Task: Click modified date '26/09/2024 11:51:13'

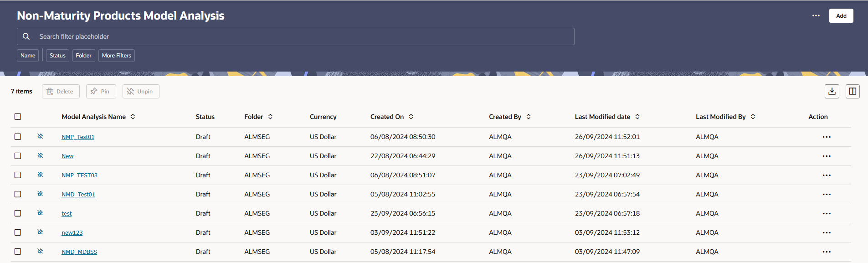Action: click(x=607, y=156)
